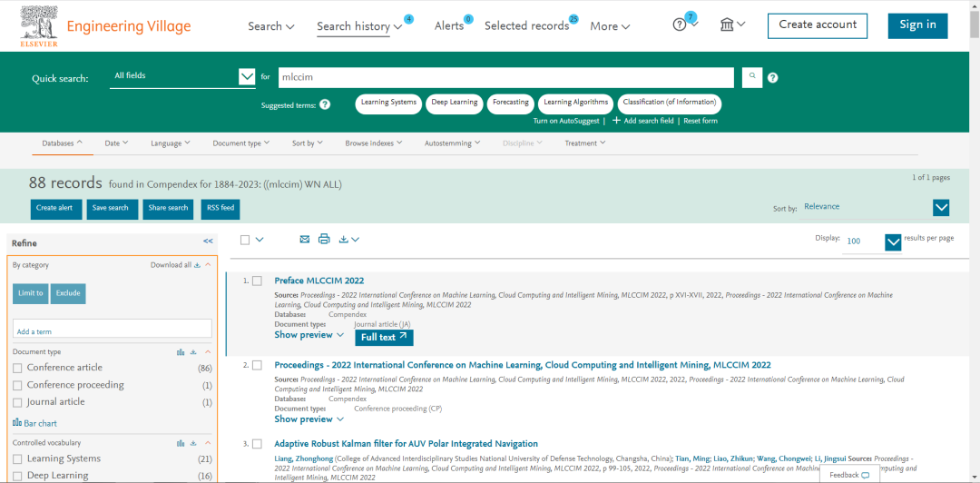The width and height of the screenshot is (980, 483).
Task: Open the Treatment filter tab
Action: click(585, 143)
